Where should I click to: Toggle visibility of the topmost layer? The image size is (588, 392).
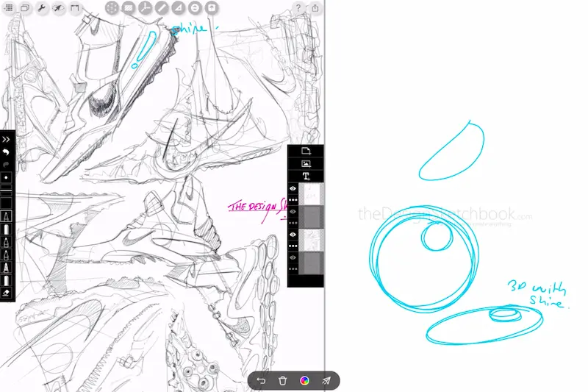[x=293, y=188]
